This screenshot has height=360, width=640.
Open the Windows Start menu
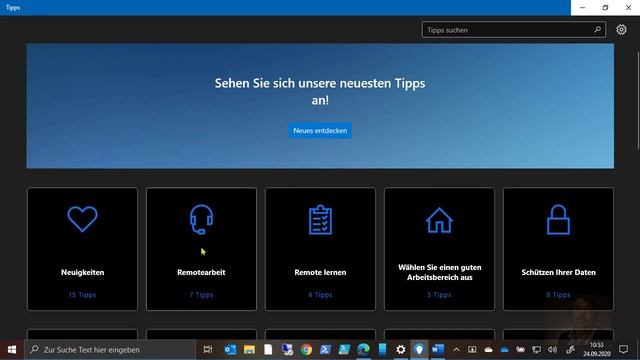click(x=12, y=350)
